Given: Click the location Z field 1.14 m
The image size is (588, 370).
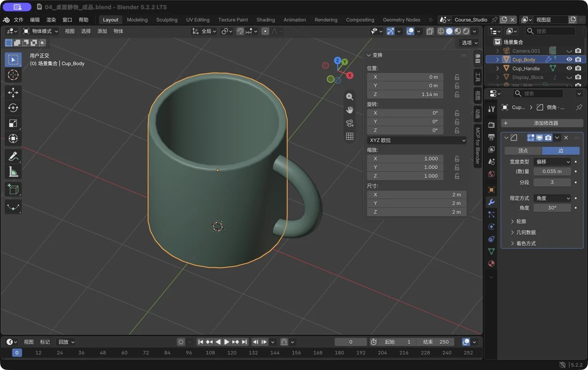Looking at the screenshot, I should (x=405, y=95).
